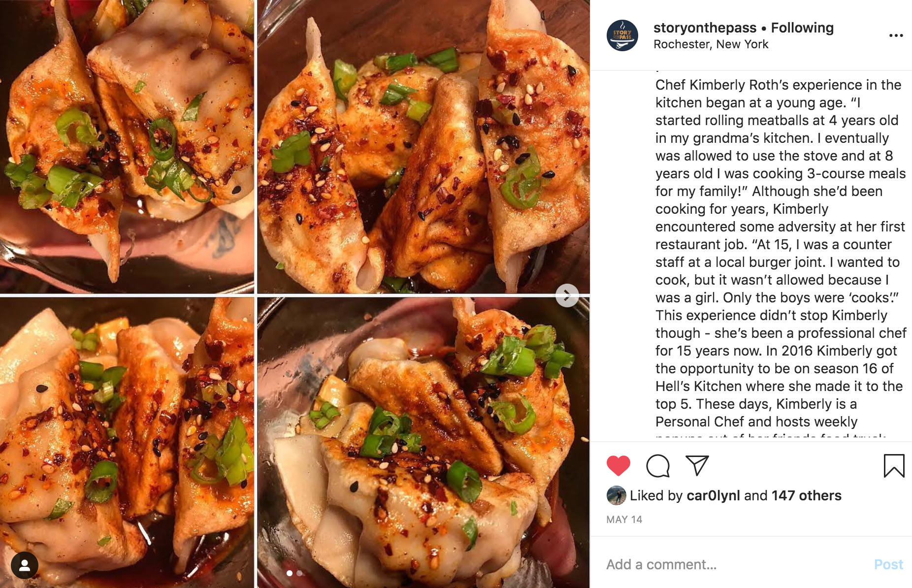Click the Post comment button

(x=888, y=564)
